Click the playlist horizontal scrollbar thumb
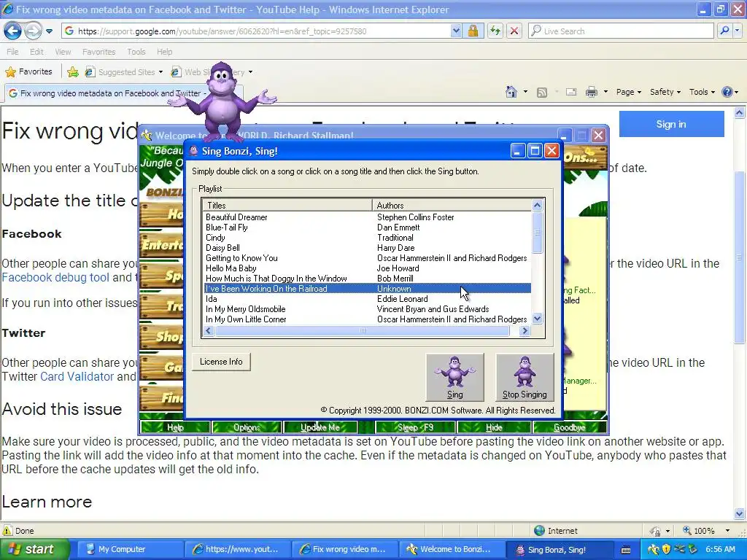Screen dimensions: 747x560 (362, 330)
